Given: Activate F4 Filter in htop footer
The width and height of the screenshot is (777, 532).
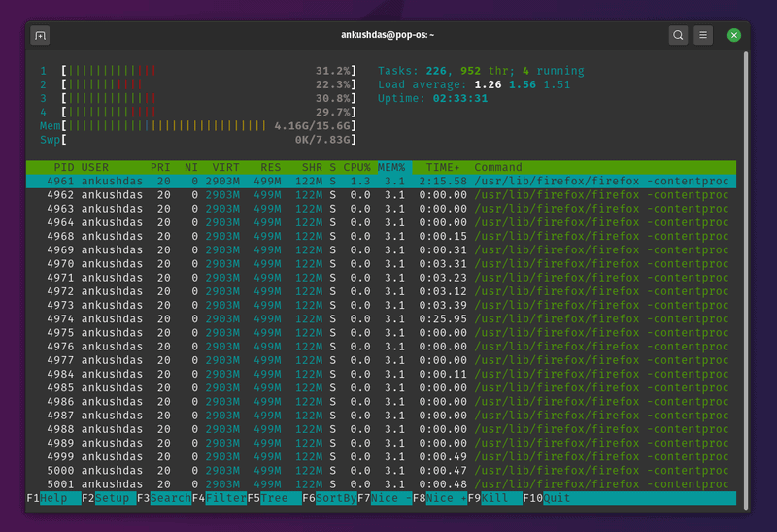Looking at the screenshot, I should 220,498.
